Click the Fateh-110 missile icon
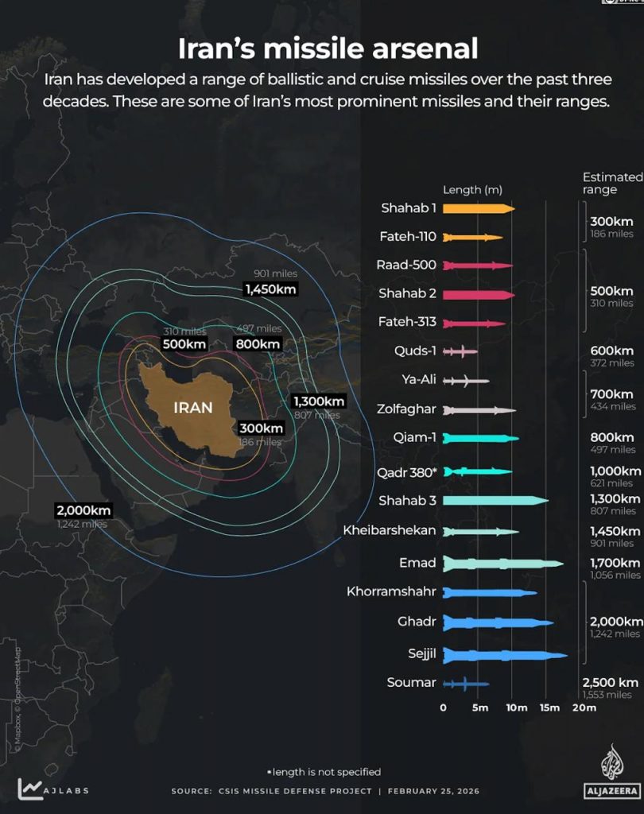This screenshot has height=814, width=644. click(473, 236)
